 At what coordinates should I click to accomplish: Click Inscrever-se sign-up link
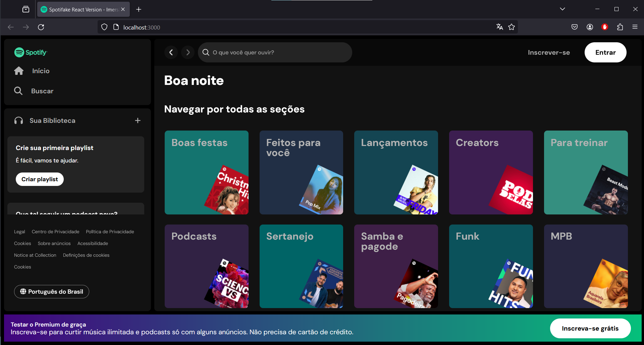(x=549, y=52)
